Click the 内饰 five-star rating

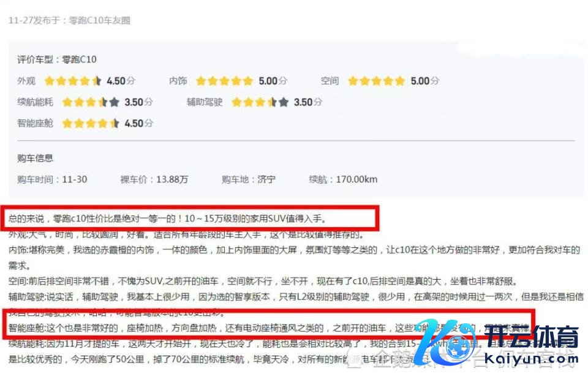click(224, 81)
